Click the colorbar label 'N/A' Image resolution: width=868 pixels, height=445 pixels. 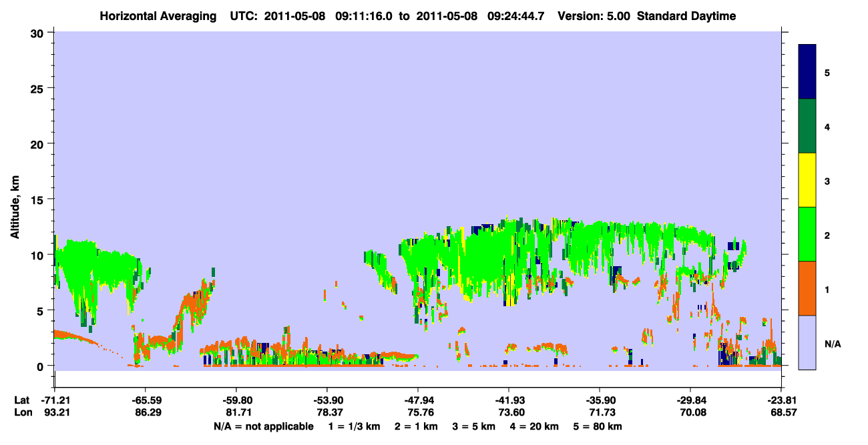832,343
